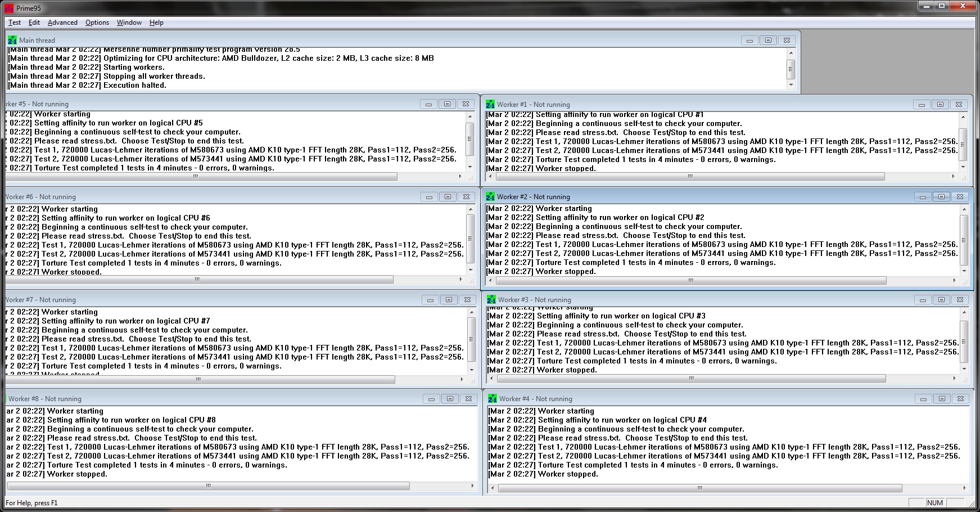980x512 pixels.
Task: Maximize the Worker #5 window
Action: [447, 104]
